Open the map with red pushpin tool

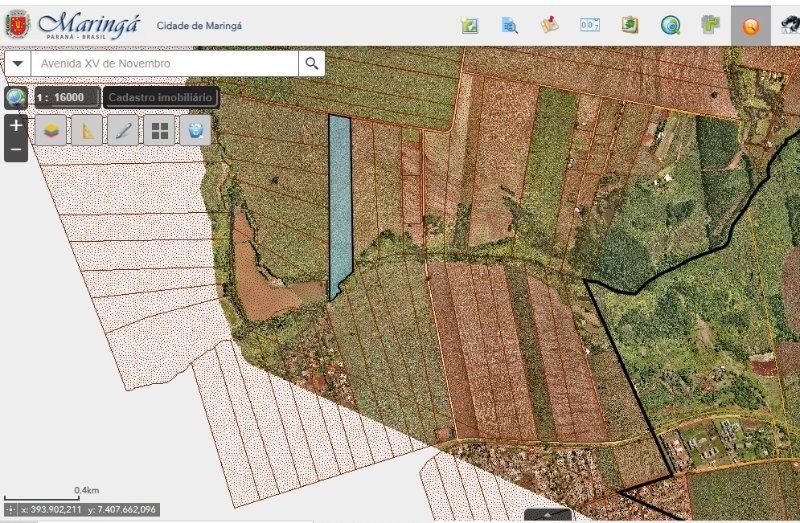(550, 26)
